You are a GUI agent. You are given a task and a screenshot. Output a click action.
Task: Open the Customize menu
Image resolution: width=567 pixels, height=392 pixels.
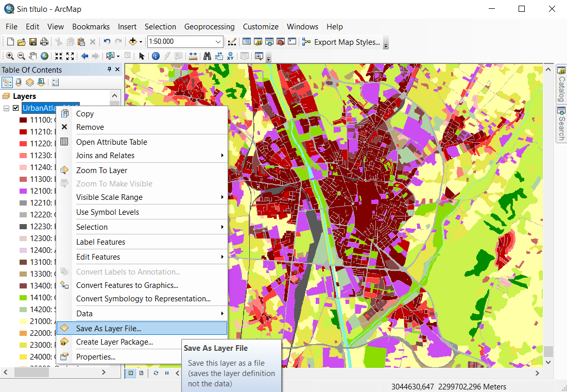[261, 27]
